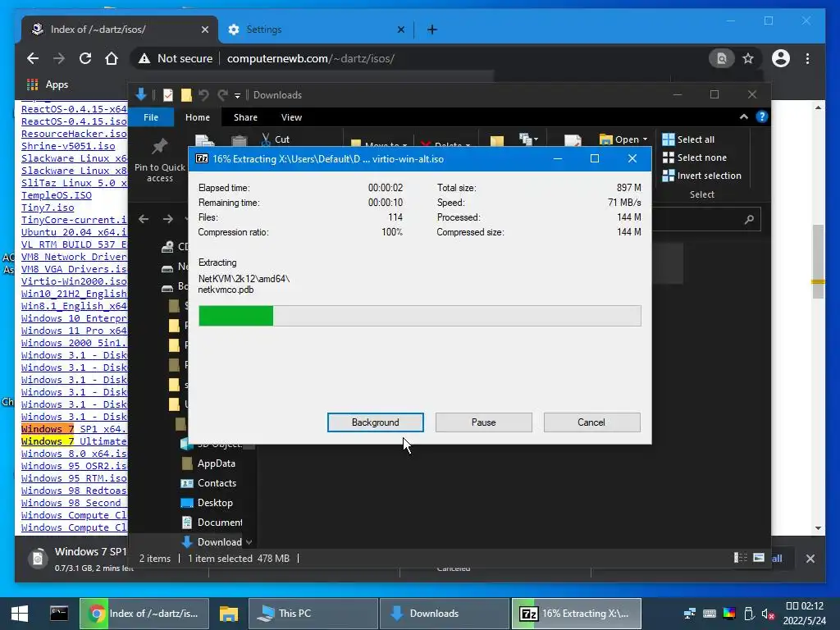Go forward in Explorer navigation
The height and width of the screenshot is (630, 840).
click(168, 218)
